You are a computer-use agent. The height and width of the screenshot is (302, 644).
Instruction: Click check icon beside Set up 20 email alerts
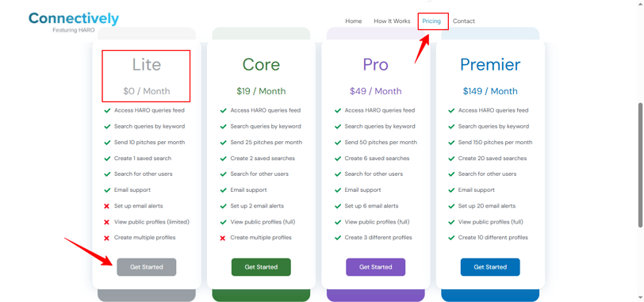point(451,206)
